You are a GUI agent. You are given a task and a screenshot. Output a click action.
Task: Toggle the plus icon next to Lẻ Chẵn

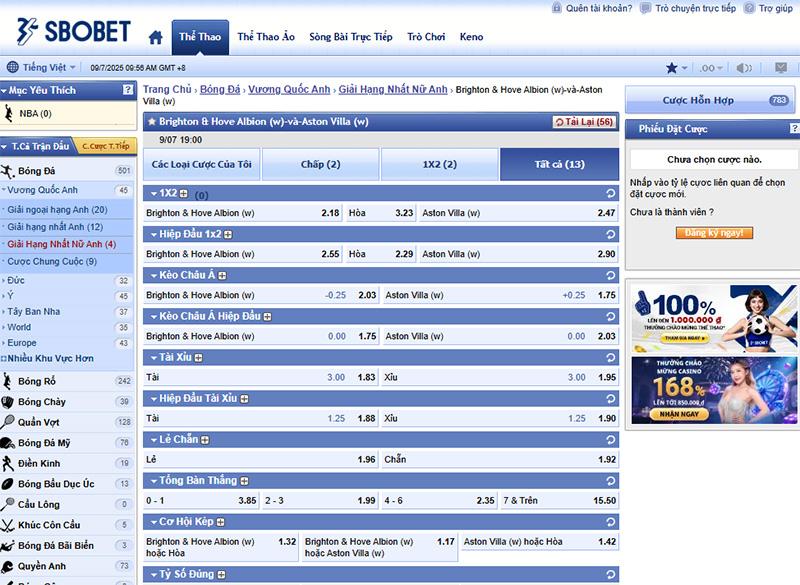coord(206,439)
